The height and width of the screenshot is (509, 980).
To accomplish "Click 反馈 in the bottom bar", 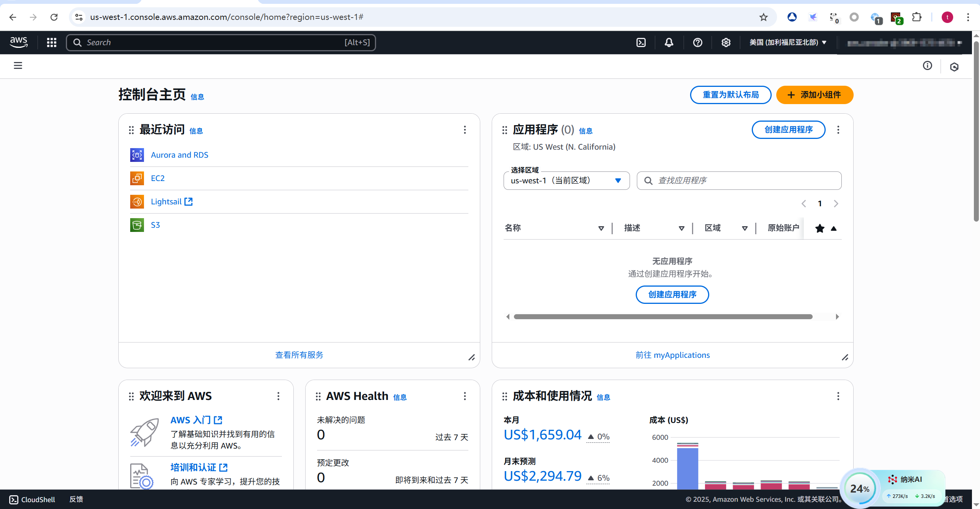I will [76, 499].
